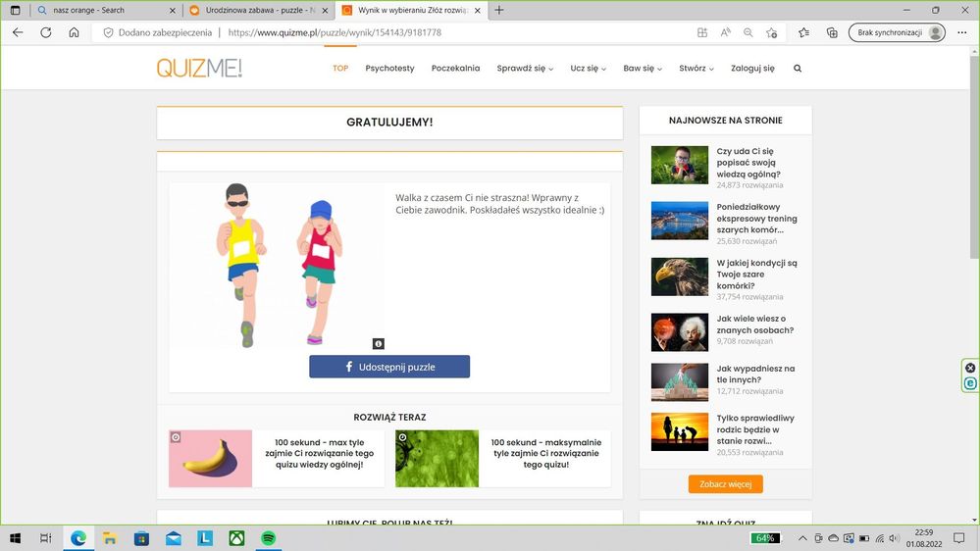Open the Baw się dropdown menu
The height and width of the screenshot is (551, 980).
643,69
